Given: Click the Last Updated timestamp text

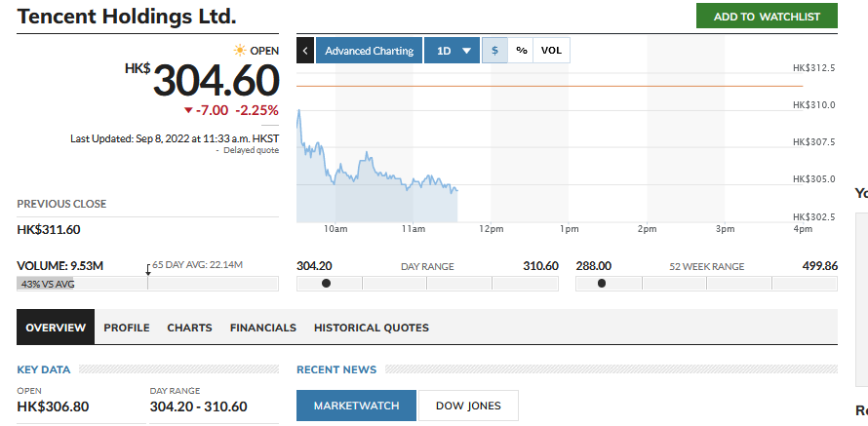Looking at the screenshot, I should pos(175,138).
